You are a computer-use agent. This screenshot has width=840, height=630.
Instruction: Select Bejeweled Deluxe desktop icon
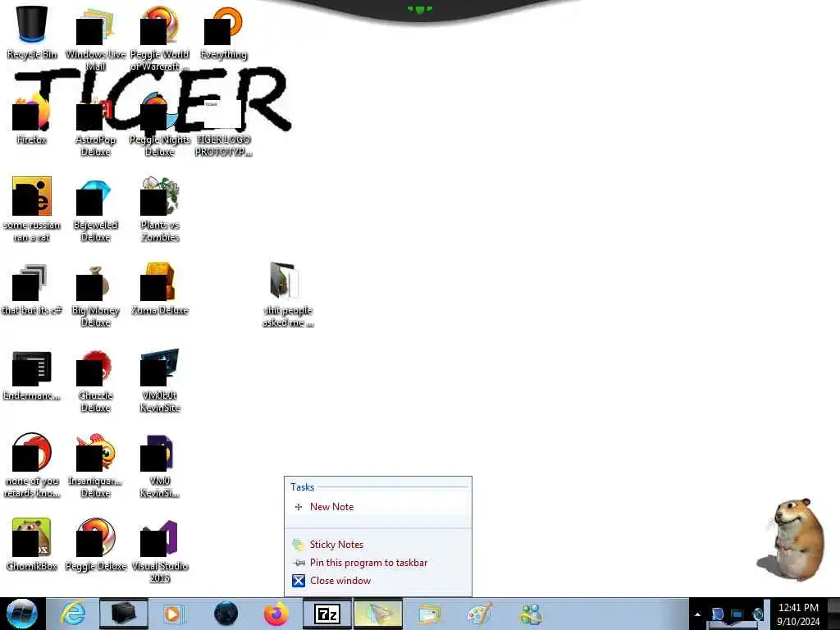(x=95, y=210)
